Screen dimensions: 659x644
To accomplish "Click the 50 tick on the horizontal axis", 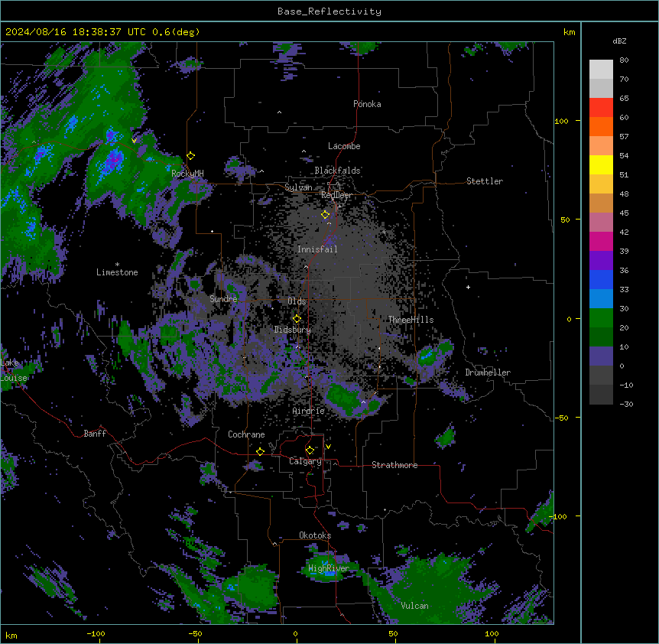I will pyautogui.click(x=393, y=633).
